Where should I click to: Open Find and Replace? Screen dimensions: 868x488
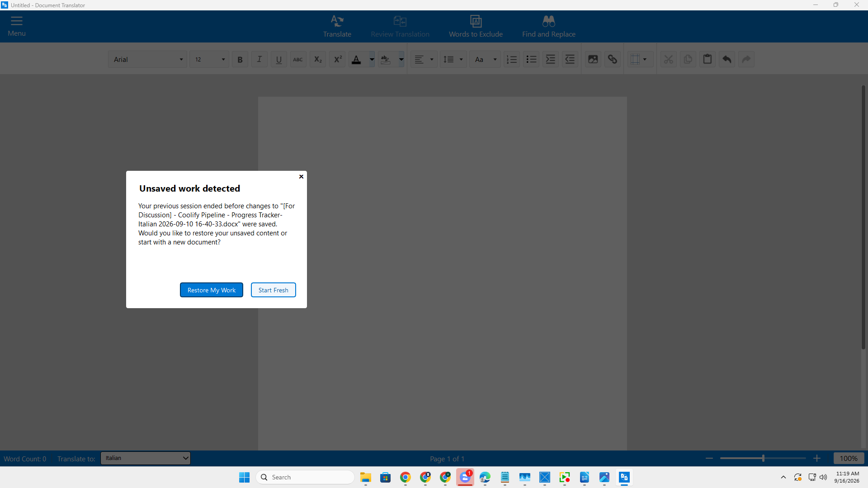tap(549, 26)
